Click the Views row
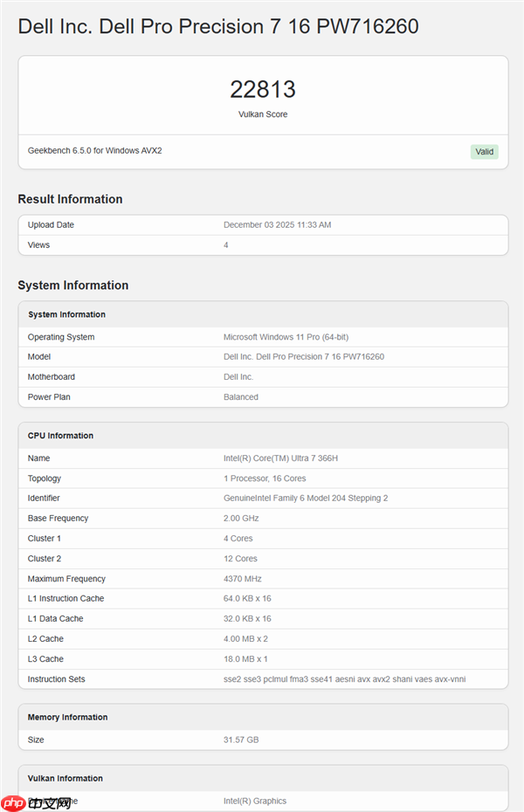Viewport: 524px width, 812px height. 262,245
